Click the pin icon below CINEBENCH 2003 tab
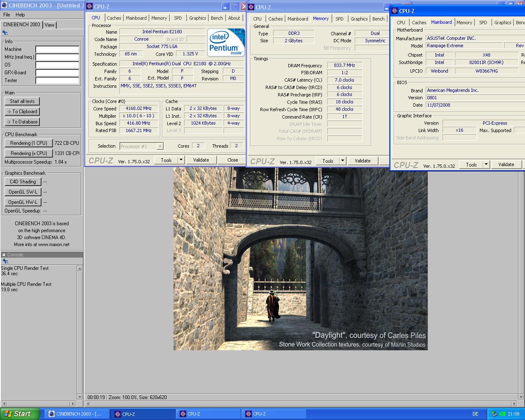 tap(5, 33)
